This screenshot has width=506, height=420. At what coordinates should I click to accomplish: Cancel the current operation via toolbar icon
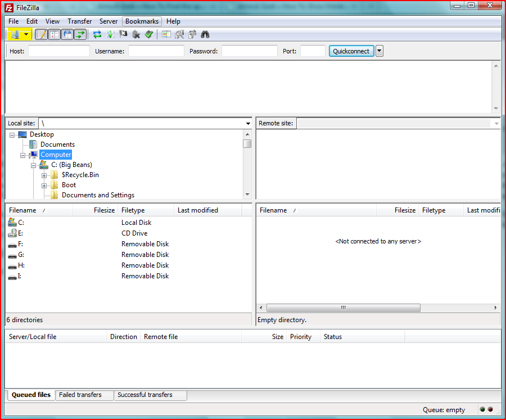point(123,34)
